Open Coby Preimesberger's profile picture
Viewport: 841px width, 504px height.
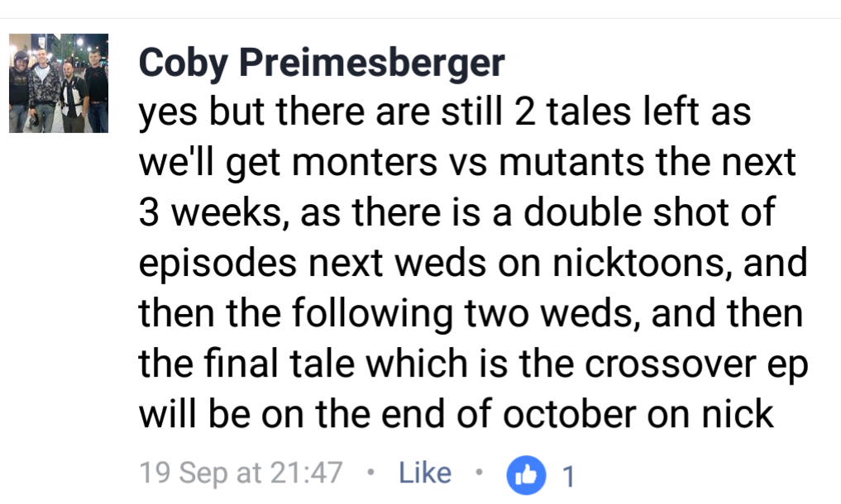pyautogui.click(x=59, y=83)
